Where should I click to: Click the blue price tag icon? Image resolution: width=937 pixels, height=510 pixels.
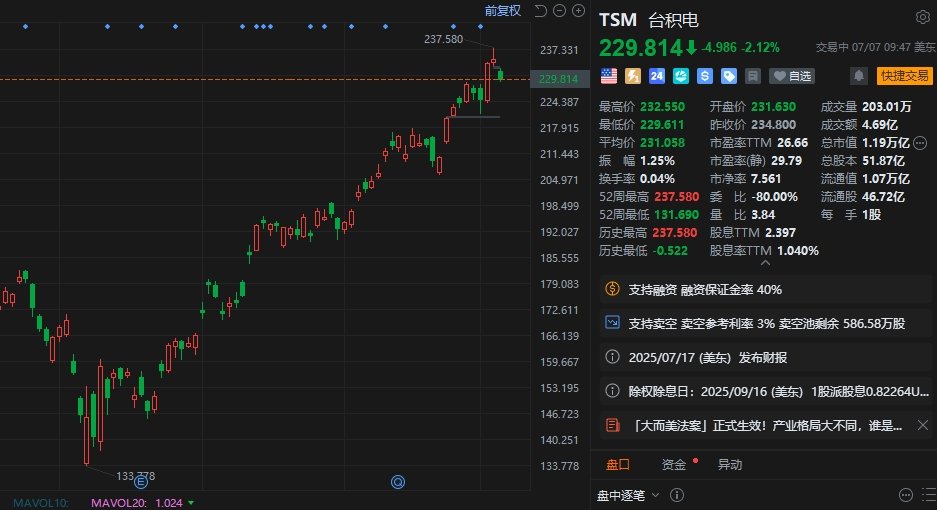point(728,76)
